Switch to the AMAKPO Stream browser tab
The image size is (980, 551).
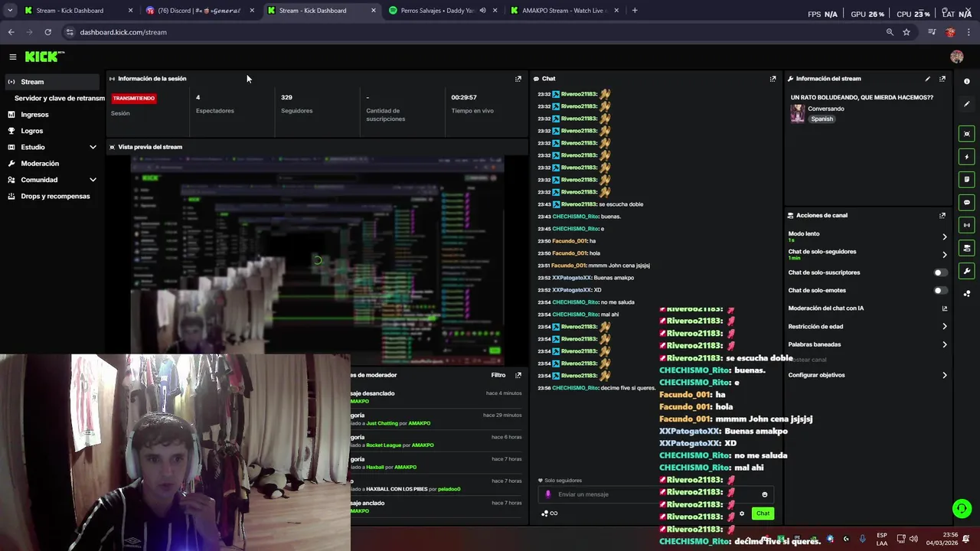[563, 11]
